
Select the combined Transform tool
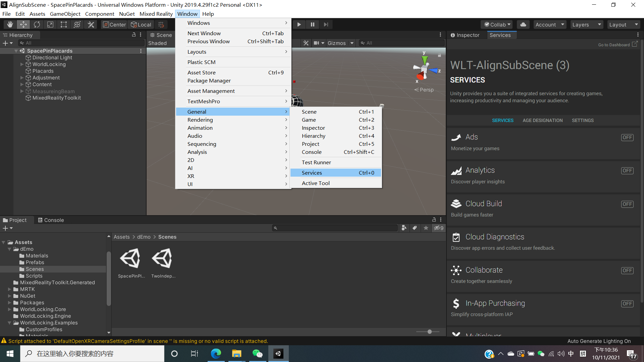pos(77,24)
